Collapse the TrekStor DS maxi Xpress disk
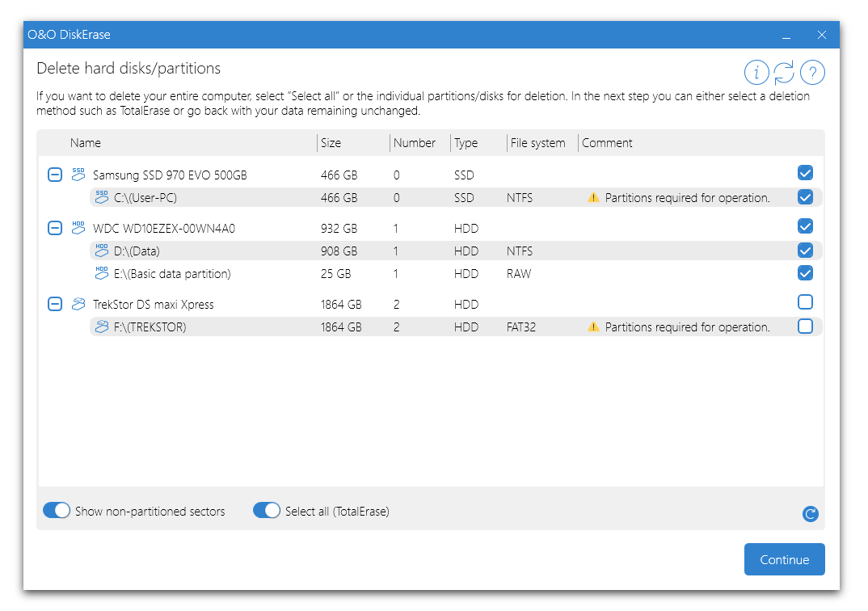Screen dimensions: 868x611 tap(55, 304)
